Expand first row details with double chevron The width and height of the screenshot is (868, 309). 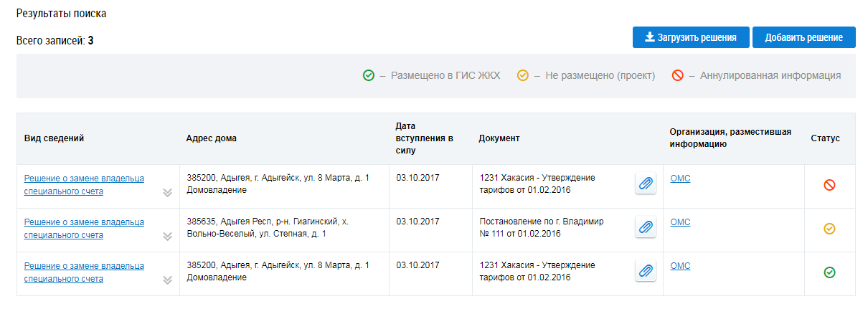pos(167,192)
